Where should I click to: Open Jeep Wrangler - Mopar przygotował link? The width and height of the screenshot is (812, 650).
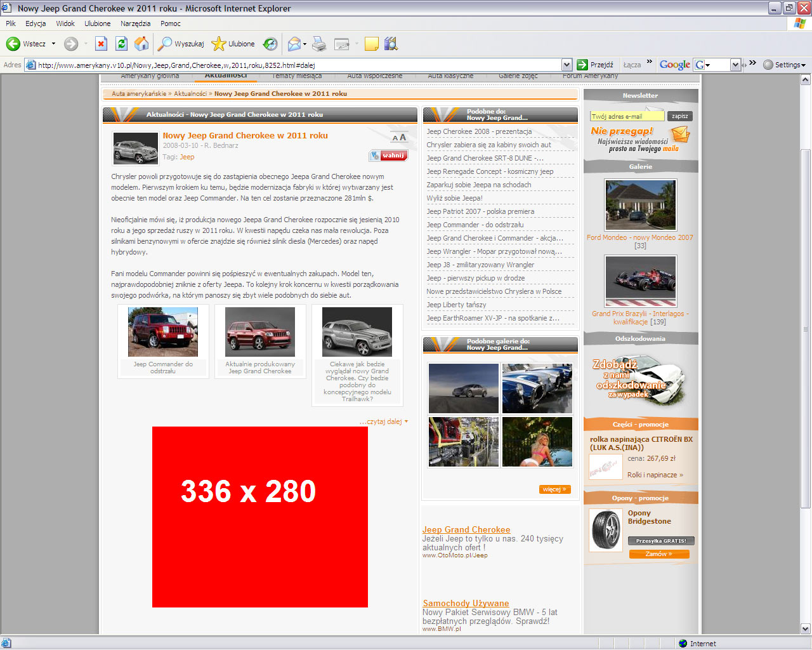[x=494, y=251]
